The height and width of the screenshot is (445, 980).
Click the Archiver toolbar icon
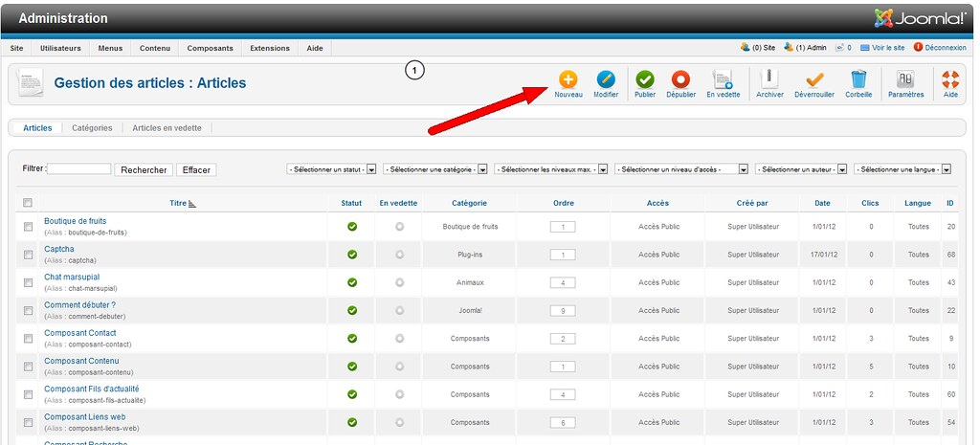tap(769, 79)
